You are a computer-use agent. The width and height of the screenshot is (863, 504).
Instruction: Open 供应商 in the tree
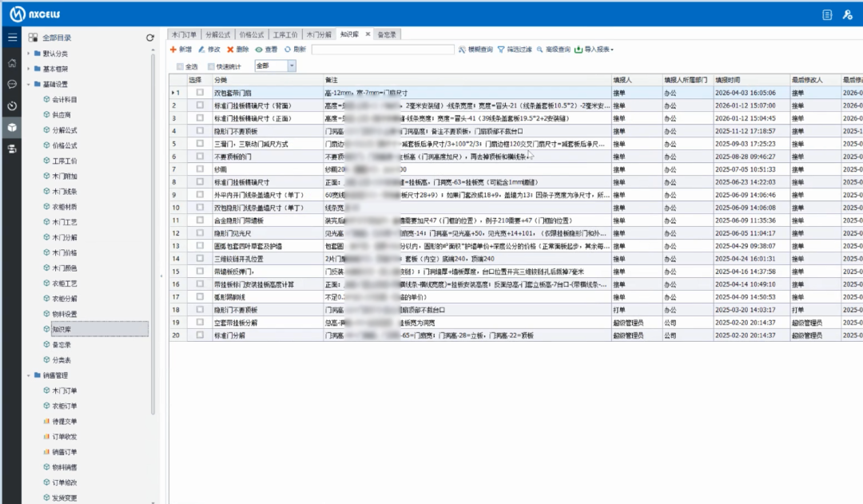click(x=61, y=115)
